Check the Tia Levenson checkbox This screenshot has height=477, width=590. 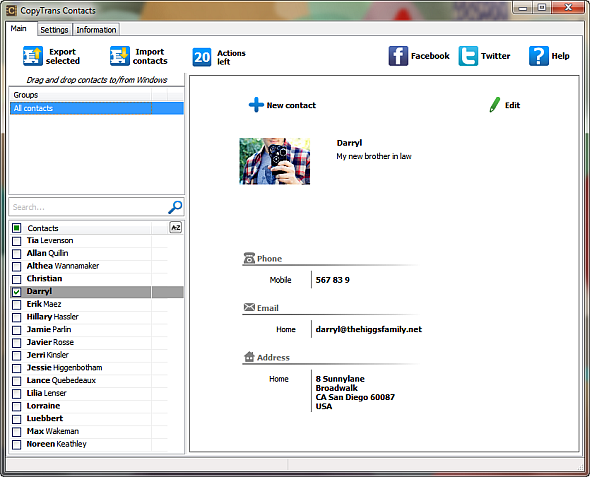(17, 241)
